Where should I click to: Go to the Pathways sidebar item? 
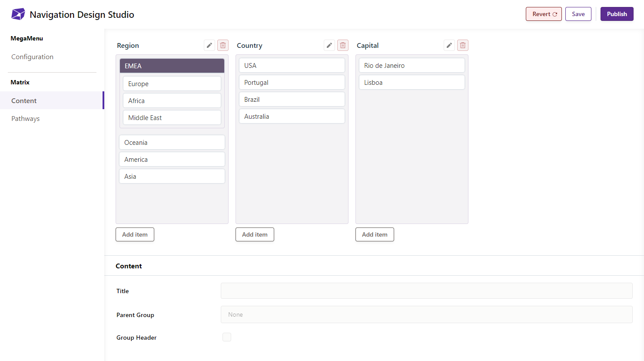click(x=52, y=118)
